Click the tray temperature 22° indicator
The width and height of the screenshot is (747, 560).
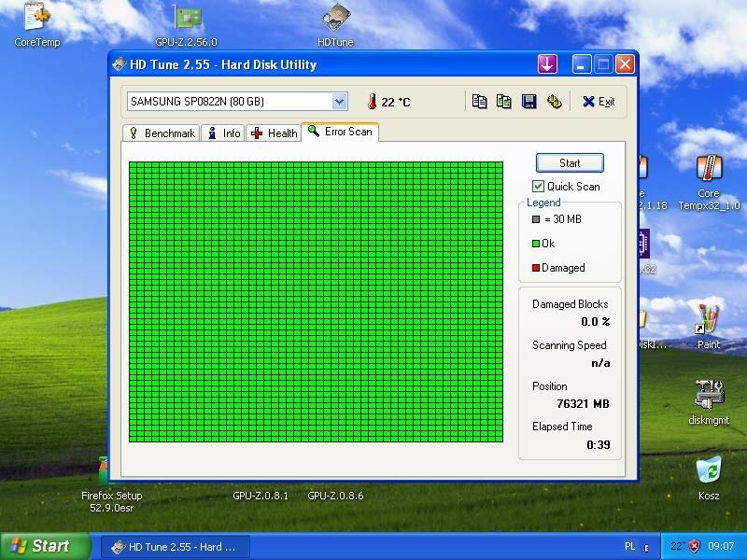pyautogui.click(x=677, y=546)
